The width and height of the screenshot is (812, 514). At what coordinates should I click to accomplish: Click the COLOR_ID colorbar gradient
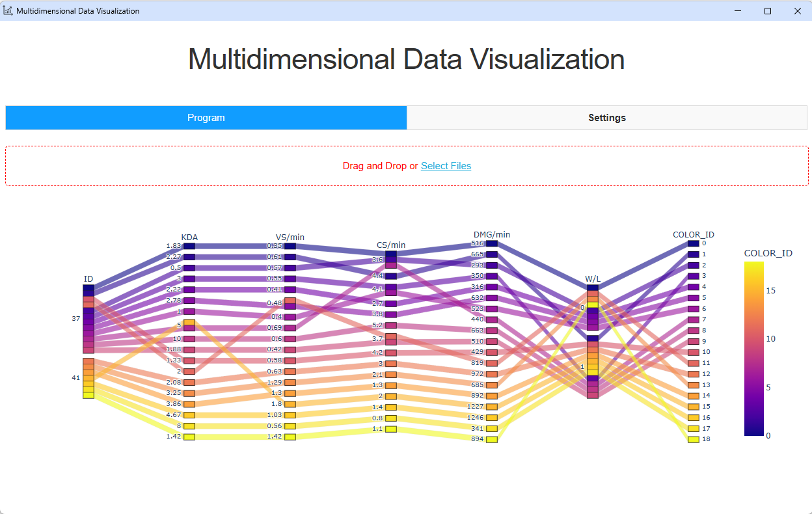tap(753, 348)
